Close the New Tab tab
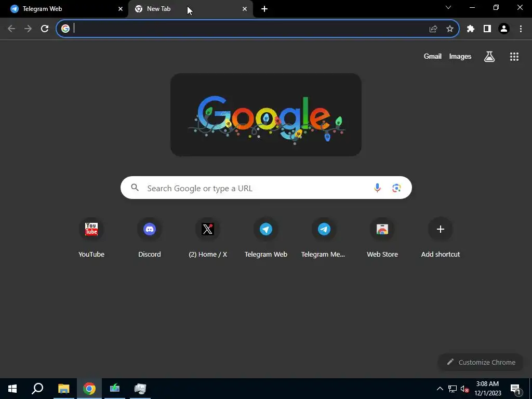 coord(245,9)
